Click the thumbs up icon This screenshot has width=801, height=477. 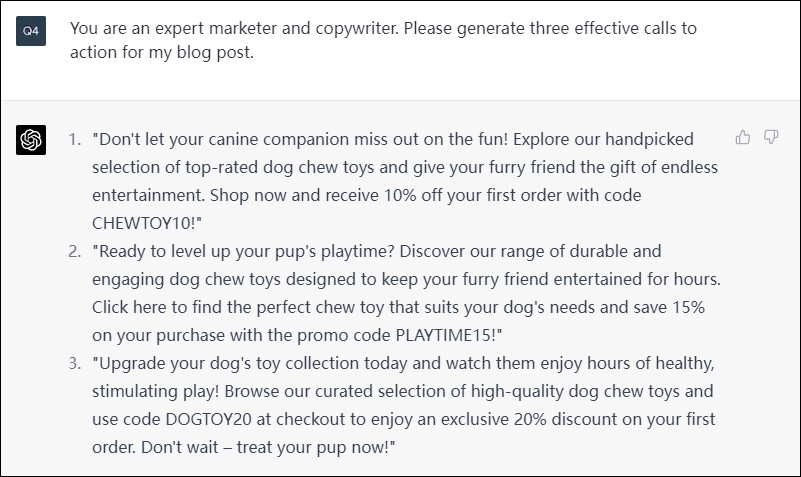click(x=742, y=138)
